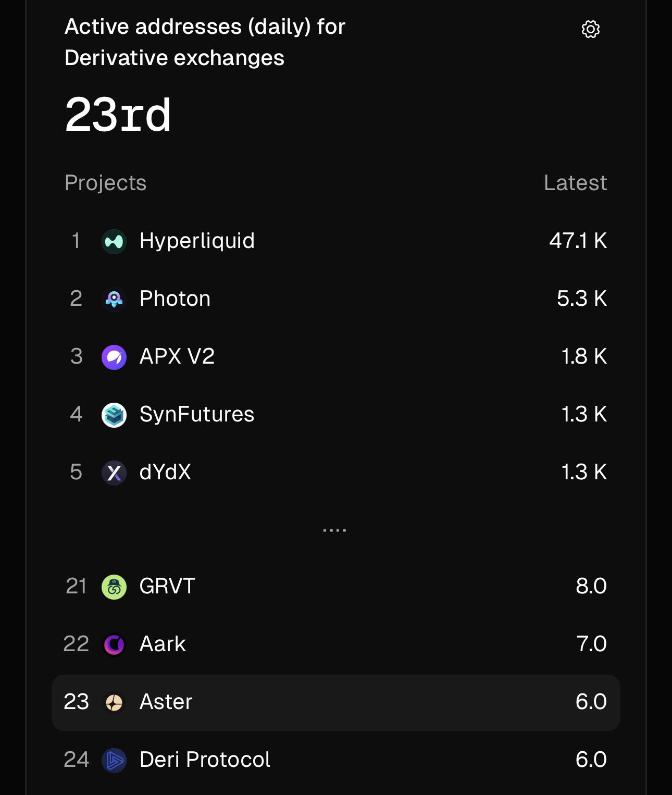This screenshot has height=795, width=672.
Task: Select the highlighted Aster row value 6.0
Action: tap(591, 702)
